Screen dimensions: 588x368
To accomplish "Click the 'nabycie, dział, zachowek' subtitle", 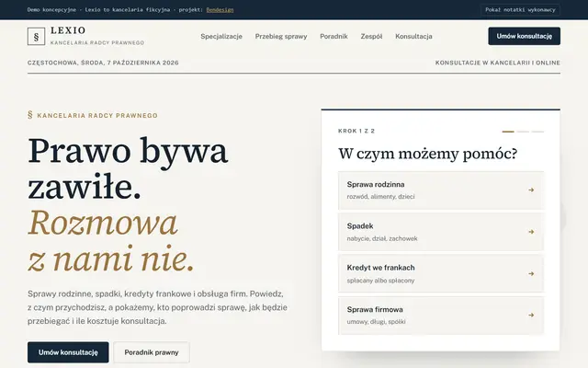I will point(382,238).
